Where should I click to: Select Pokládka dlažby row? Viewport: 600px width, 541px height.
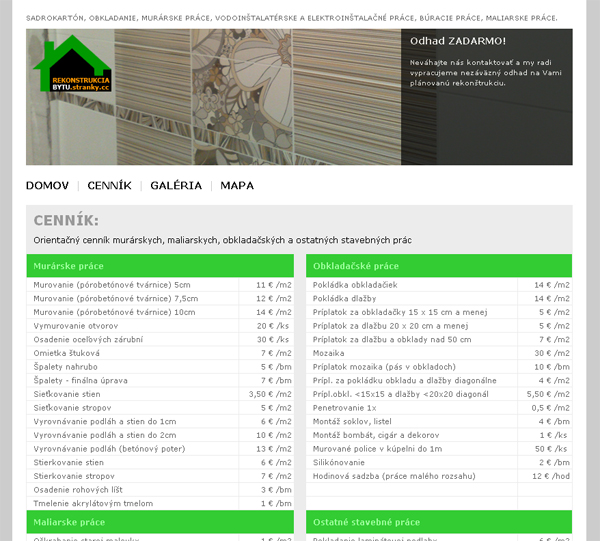(439, 298)
